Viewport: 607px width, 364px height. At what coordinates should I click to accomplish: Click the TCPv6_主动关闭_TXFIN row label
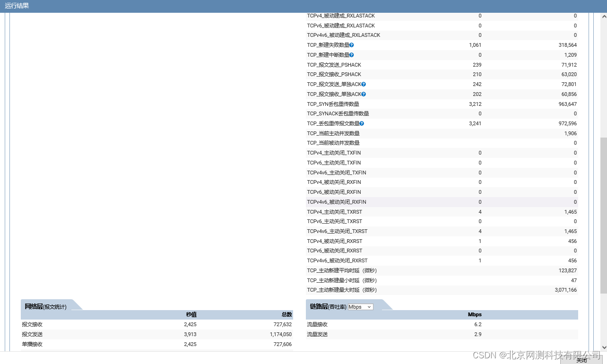[334, 163]
